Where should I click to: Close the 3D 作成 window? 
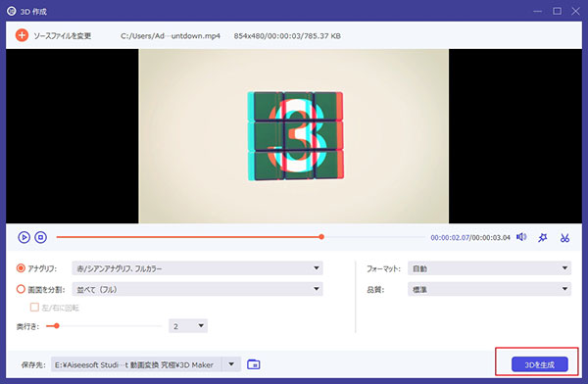[575, 11]
